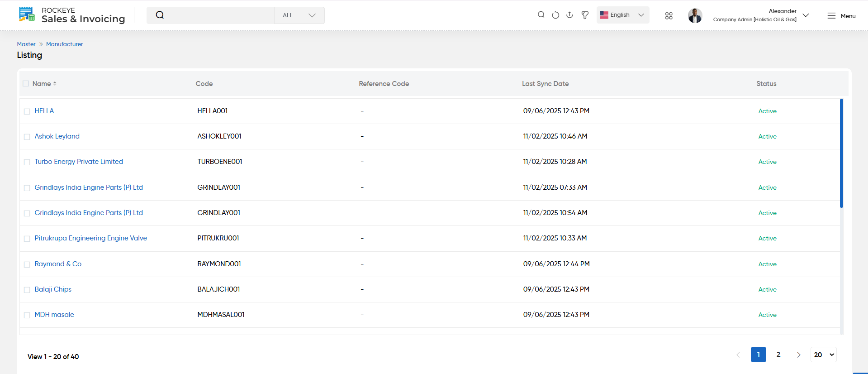The width and height of the screenshot is (868, 374).
Task: Click the Listing page heading
Action: (x=29, y=55)
